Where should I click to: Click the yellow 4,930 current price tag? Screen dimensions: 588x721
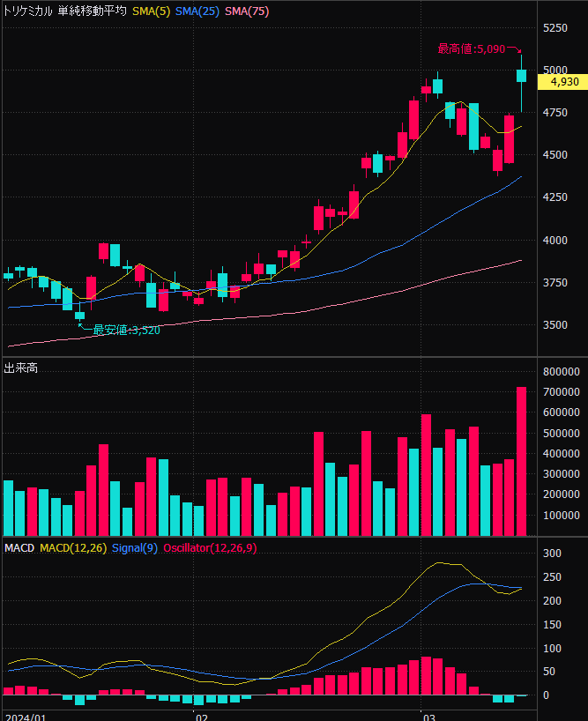point(562,82)
